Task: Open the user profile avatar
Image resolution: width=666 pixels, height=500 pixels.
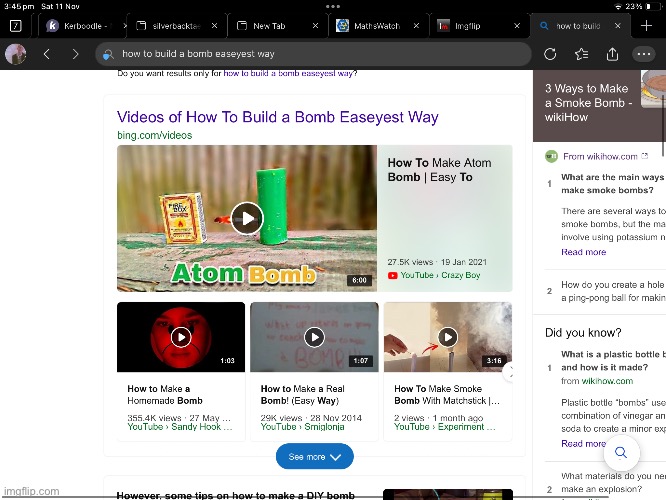Action: click(16, 54)
